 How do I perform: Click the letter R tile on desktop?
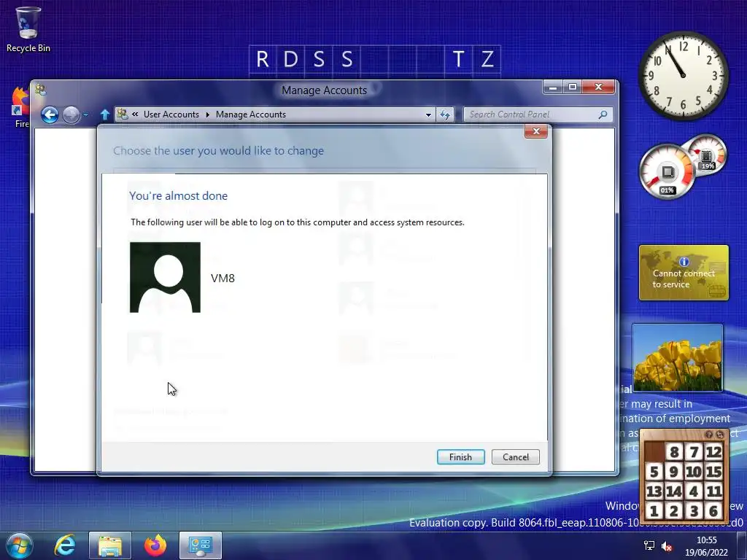coord(263,60)
